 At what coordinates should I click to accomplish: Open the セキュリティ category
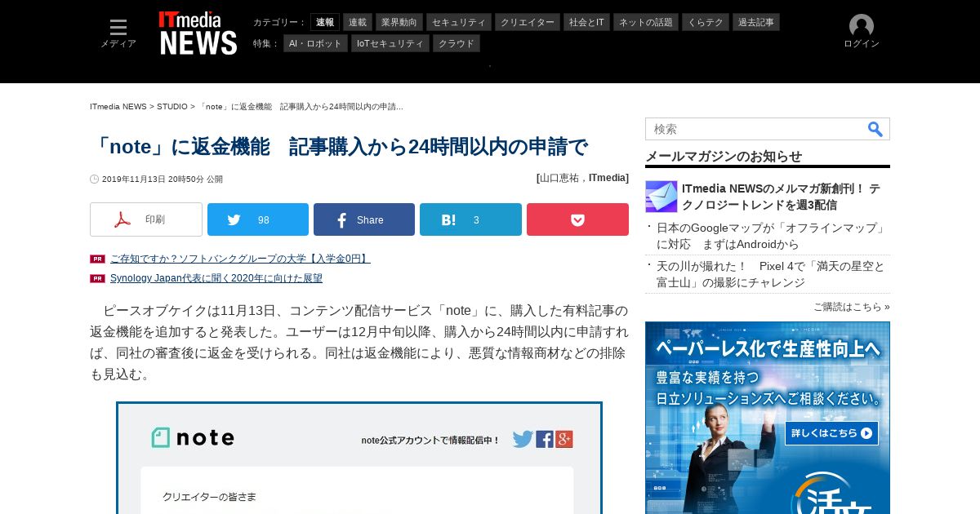pyautogui.click(x=459, y=22)
